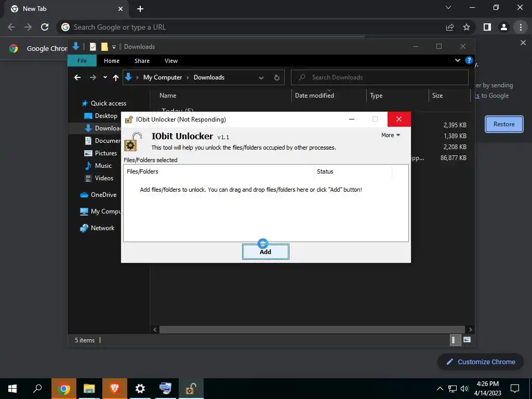This screenshot has width=532, height=399.
Task: Click the IObit Unlocker padlock logo icon
Action: pyautogui.click(x=133, y=142)
